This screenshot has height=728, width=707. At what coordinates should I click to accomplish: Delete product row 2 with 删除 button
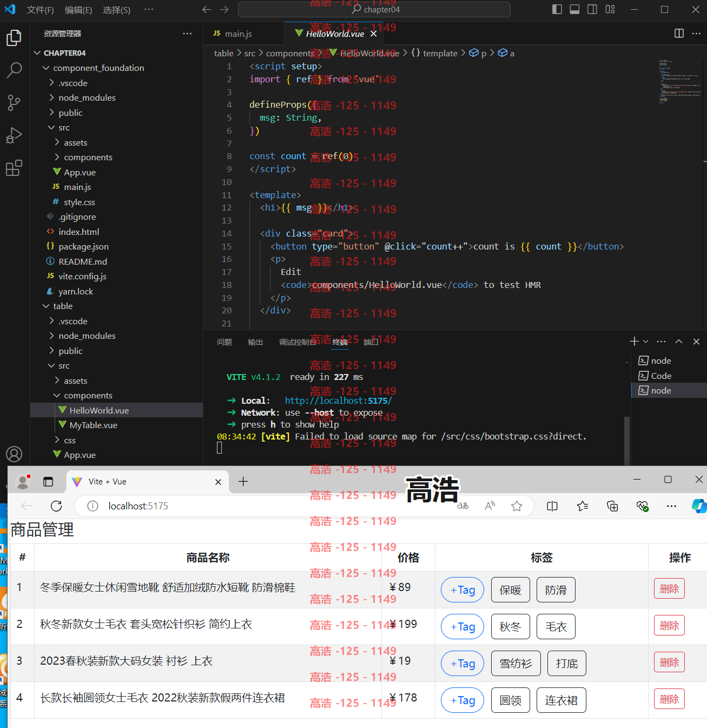point(669,626)
